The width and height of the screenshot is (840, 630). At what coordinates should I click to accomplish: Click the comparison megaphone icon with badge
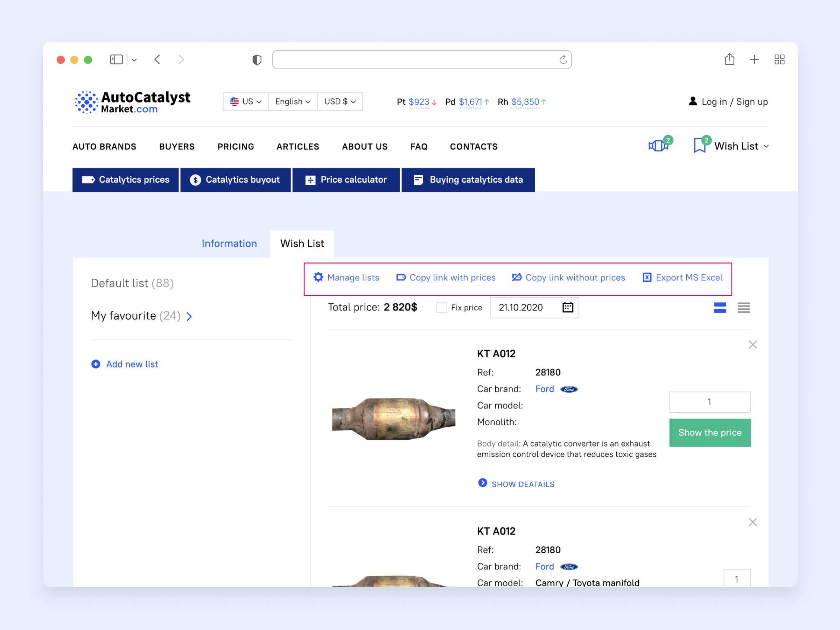tap(658, 146)
